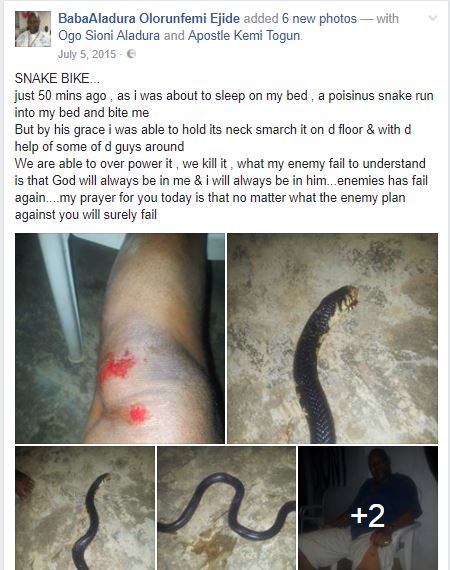This screenshot has width=450, height=570.
Task: Click the line 'into my bed and bite me'
Action: click(x=82, y=113)
